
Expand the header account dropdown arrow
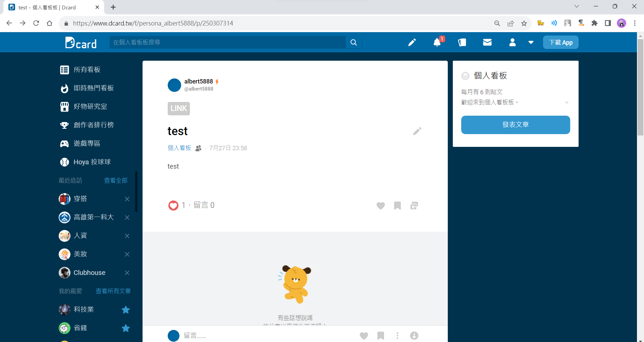[531, 43]
